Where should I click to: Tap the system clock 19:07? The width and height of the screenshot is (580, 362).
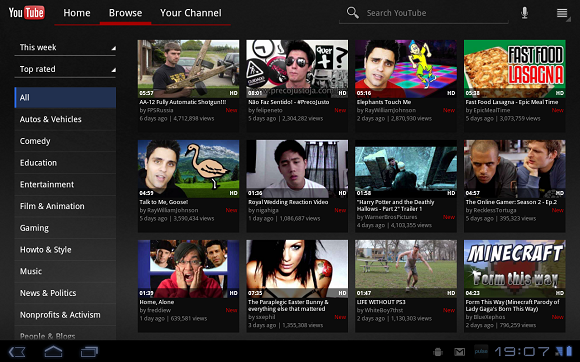[522, 351]
